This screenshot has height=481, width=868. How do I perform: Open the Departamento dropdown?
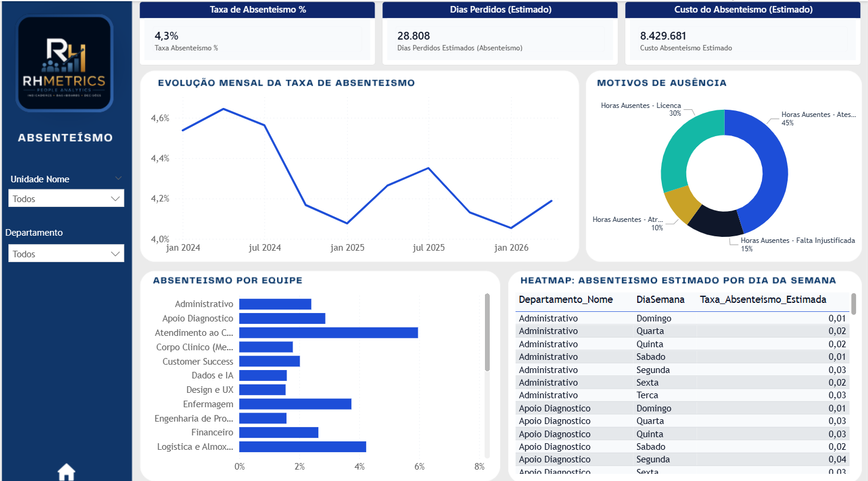(66, 254)
